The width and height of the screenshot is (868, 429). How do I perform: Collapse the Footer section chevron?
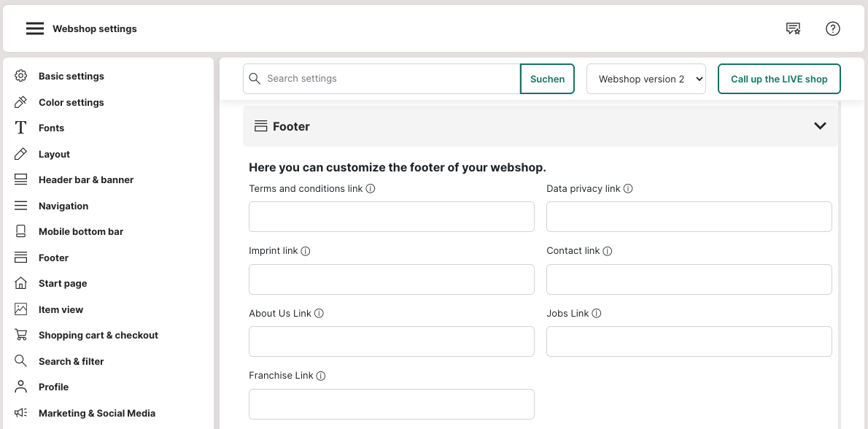820,126
